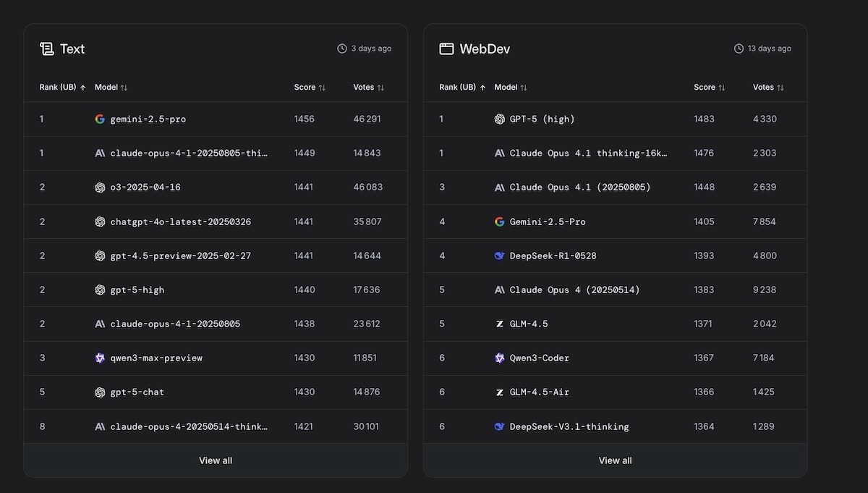Open View all under the Text leaderboard

(x=216, y=460)
